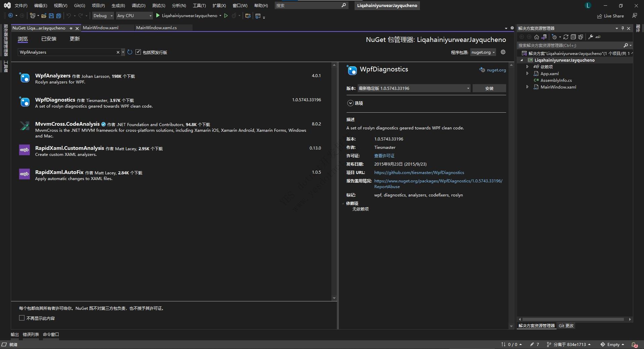Open the nuget.org link beside WpfDiagnostics
Image resolution: width=644 pixels, height=349 pixels.
[496, 70]
